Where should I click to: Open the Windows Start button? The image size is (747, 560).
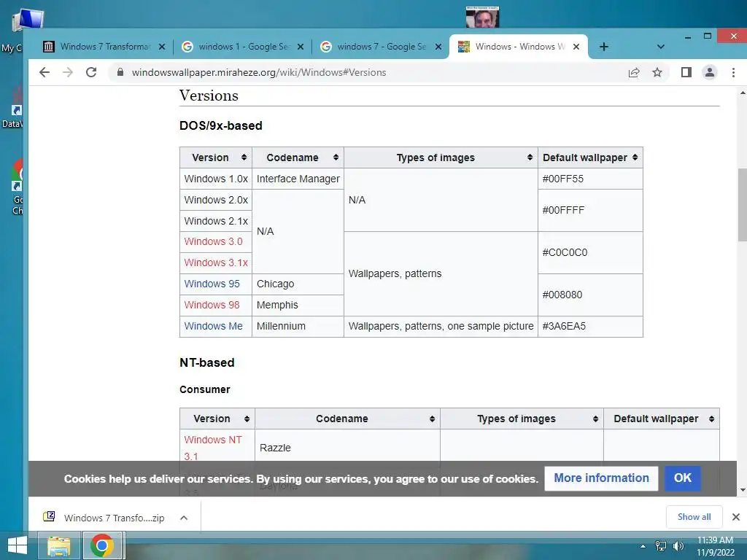pyautogui.click(x=18, y=545)
